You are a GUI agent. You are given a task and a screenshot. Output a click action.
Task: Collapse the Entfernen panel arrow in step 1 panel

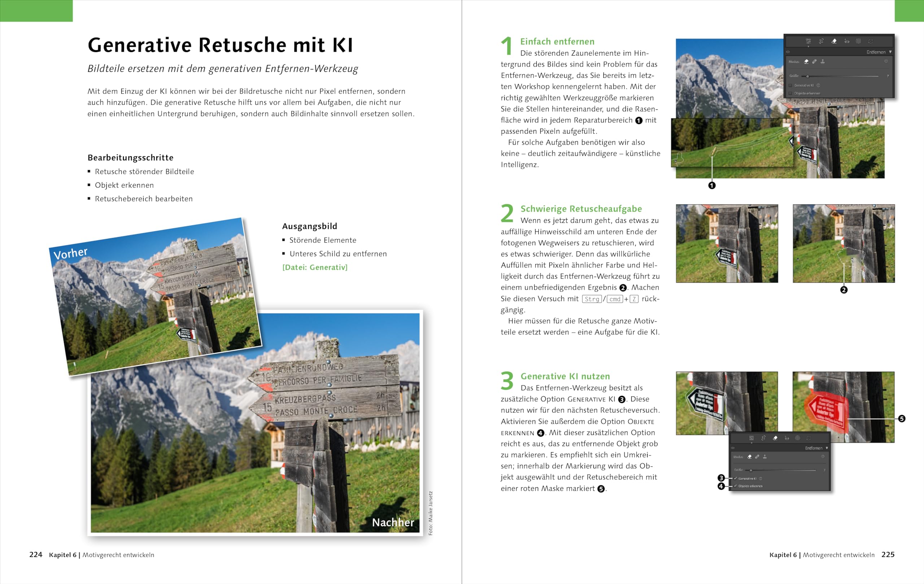[x=891, y=52]
